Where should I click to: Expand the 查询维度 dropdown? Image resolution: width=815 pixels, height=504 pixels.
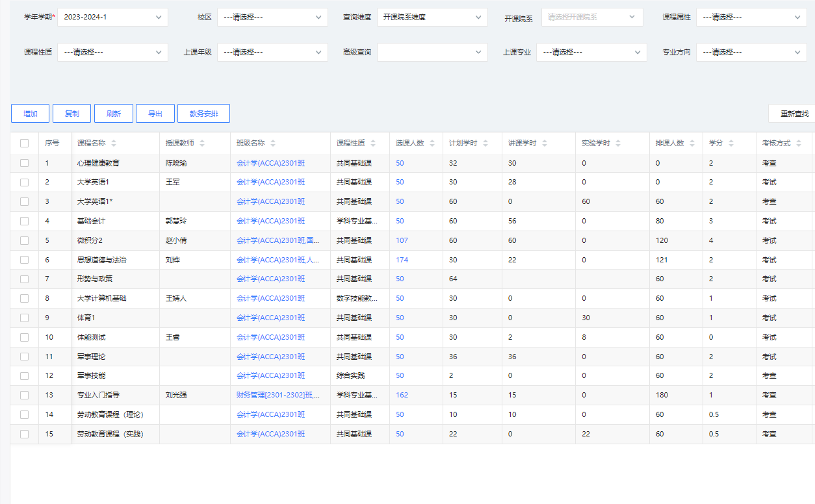tap(432, 18)
